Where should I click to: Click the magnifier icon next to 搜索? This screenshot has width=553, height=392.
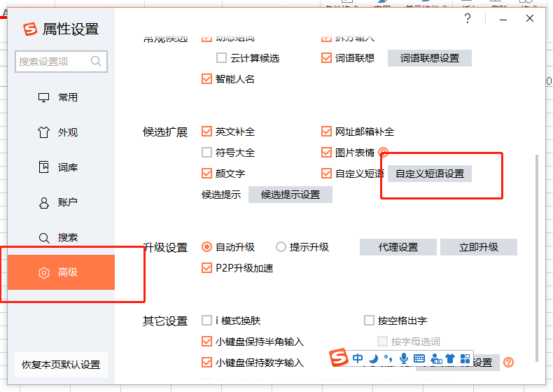(x=43, y=238)
